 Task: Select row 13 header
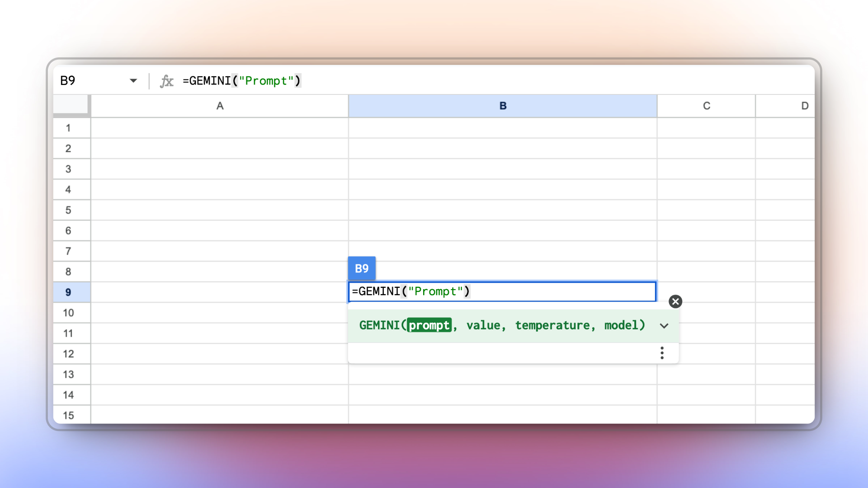(x=72, y=375)
